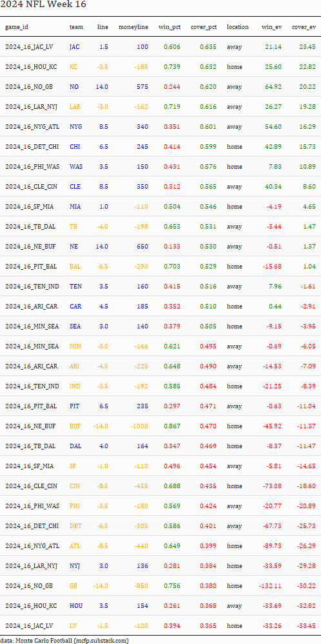The image size is (321, 644).
Task: Click the LAR team cell
Action: pyautogui.click(x=75, y=107)
